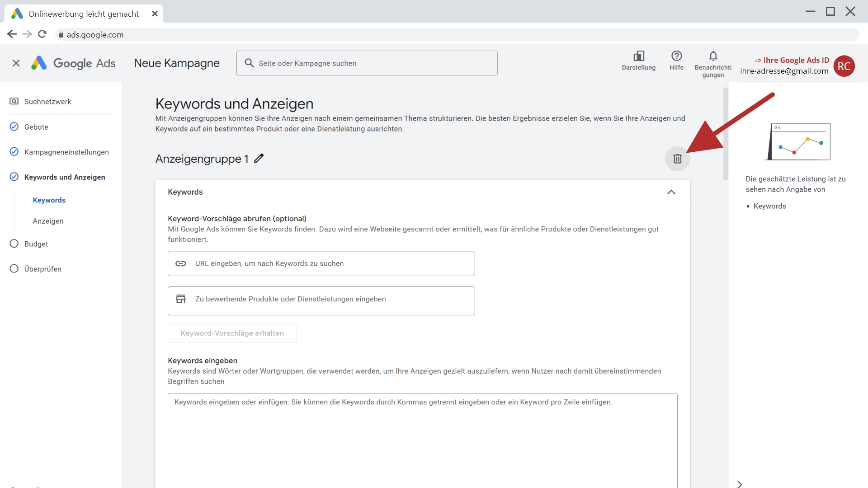Collapse the Keywords section
Viewport: 868px width, 488px height.
[x=671, y=192]
